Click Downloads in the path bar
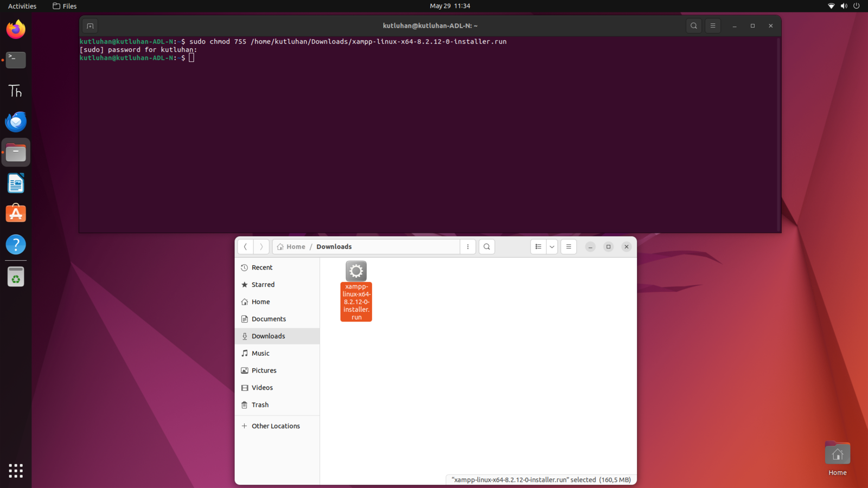868x488 pixels. (x=334, y=247)
